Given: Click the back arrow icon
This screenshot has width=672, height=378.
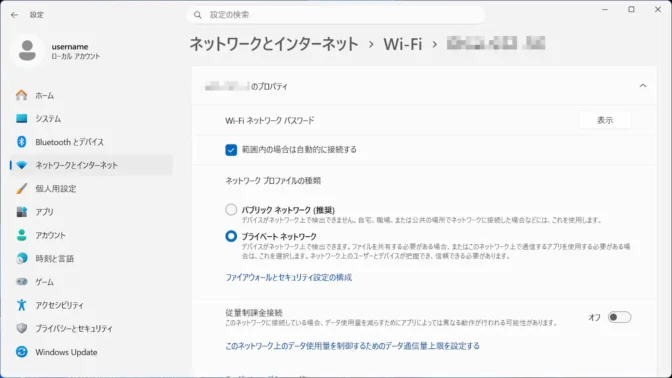Looking at the screenshot, I should (15, 15).
